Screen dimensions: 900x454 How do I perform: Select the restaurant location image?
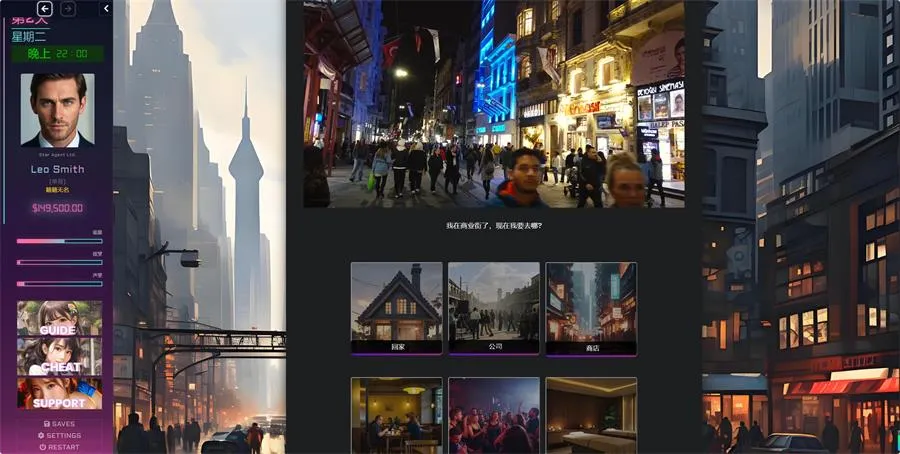pyautogui.click(x=396, y=415)
